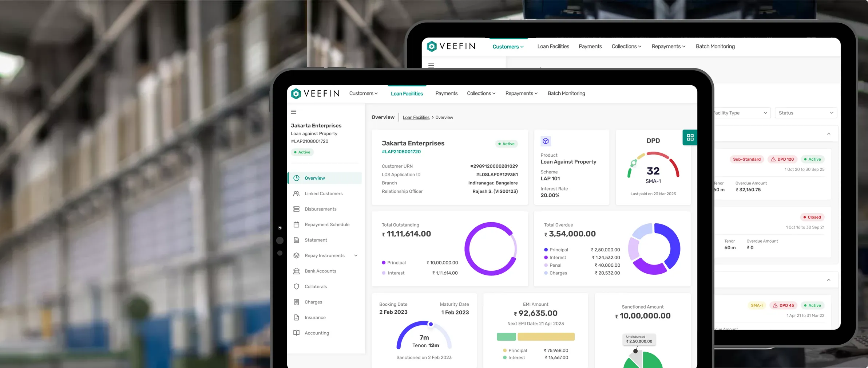Click the Total Outstanding donut chart
The image size is (868, 368).
[x=491, y=249]
